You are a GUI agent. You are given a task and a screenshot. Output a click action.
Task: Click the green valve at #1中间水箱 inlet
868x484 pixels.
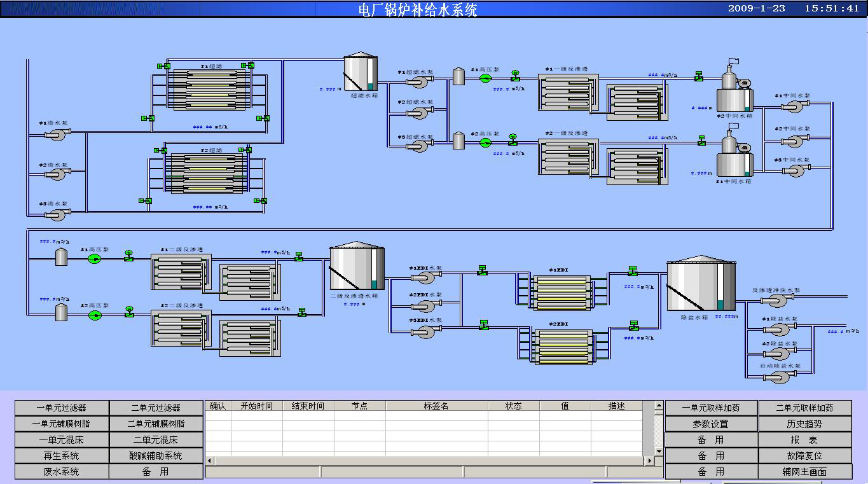(x=701, y=141)
